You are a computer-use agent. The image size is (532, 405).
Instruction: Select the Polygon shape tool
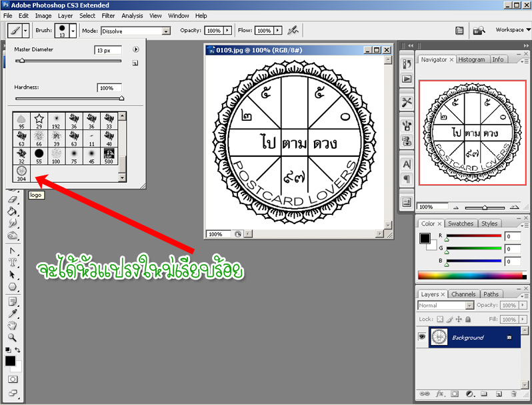click(13, 287)
